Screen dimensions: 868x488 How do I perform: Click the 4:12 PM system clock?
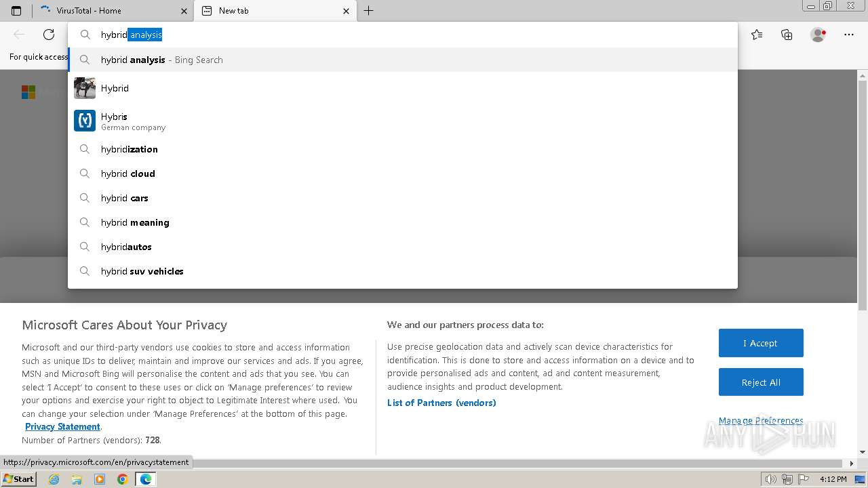(833, 479)
